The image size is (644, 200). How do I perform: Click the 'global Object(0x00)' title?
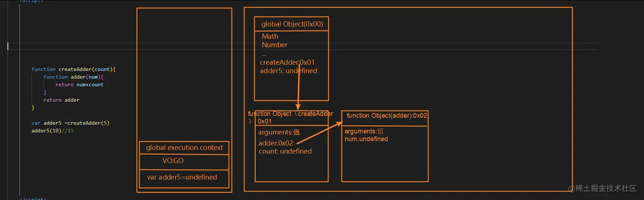point(292,24)
